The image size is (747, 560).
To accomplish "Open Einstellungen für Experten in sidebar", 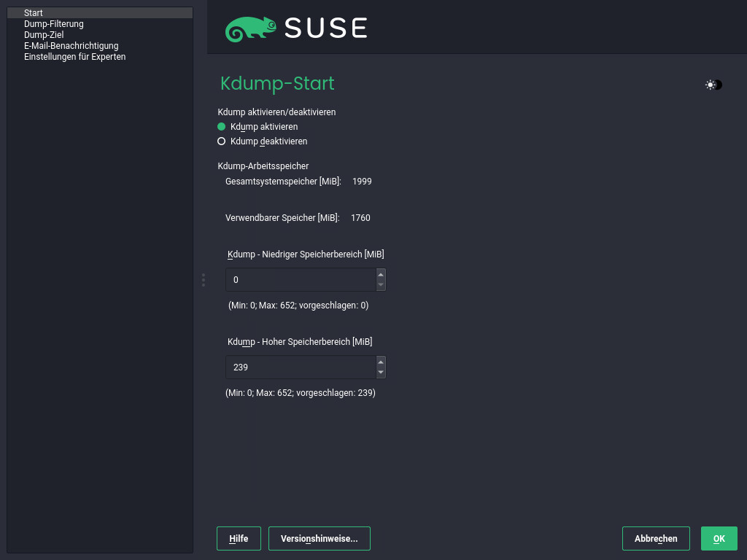I will pos(100,57).
